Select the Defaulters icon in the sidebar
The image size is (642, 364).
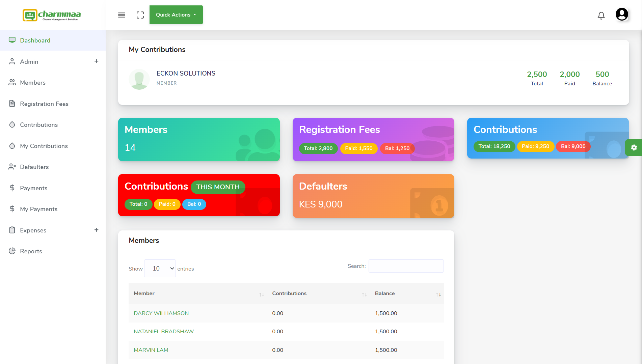coord(12,167)
